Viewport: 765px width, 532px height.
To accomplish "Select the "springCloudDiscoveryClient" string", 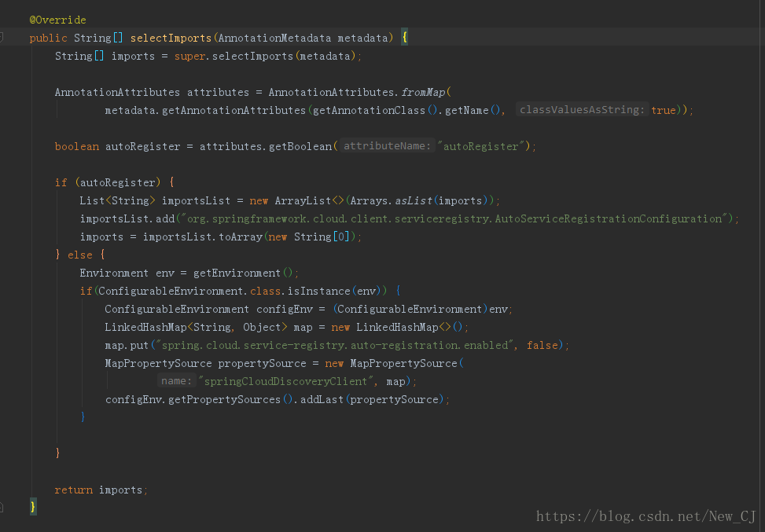I will [288, 381].
